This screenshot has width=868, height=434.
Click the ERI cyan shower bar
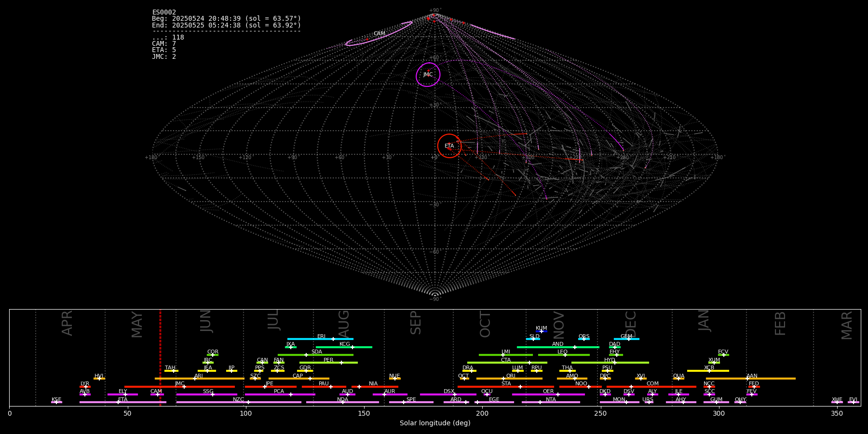click(320, 339)
